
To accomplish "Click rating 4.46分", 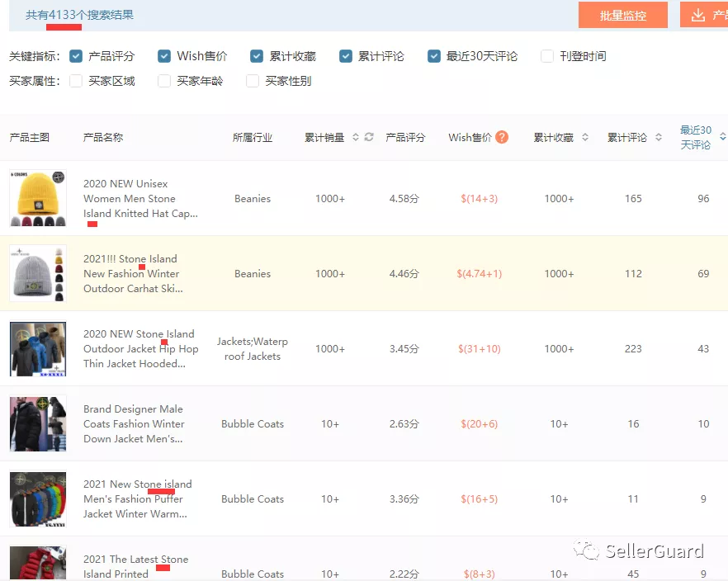I will (404, 274).
